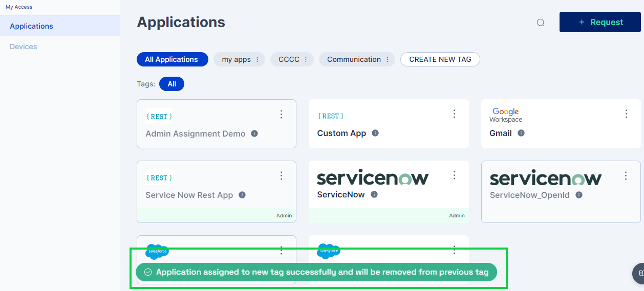Viewport: 644px width, 291px height.
Task: View info for Service Now Rest App
Action: pos(242,195)
